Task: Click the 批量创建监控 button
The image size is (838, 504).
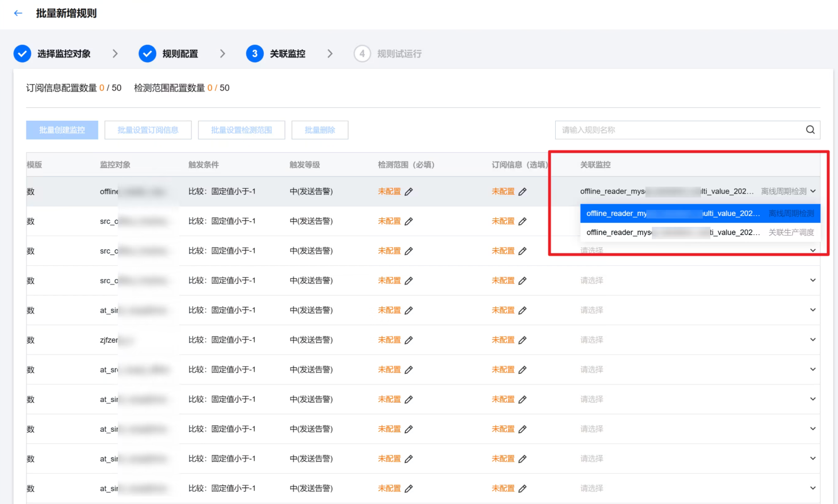Action: click(x=62, y=130)
